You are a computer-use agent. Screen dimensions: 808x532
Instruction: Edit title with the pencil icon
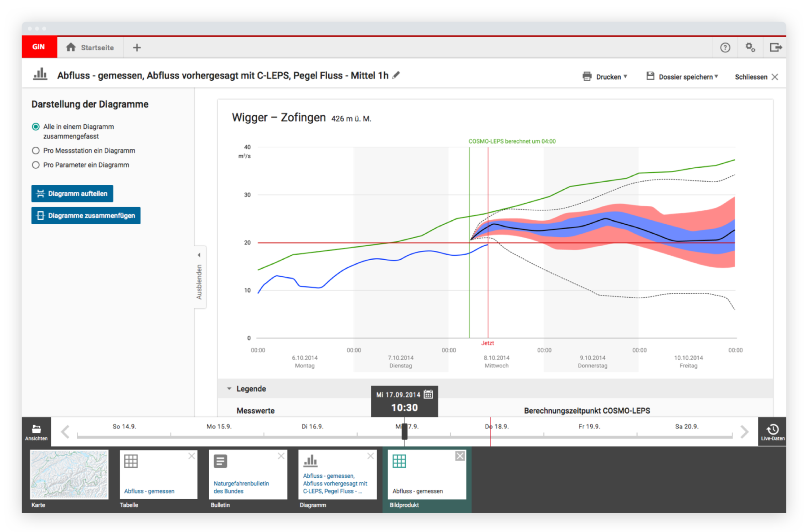pos(396,75)
